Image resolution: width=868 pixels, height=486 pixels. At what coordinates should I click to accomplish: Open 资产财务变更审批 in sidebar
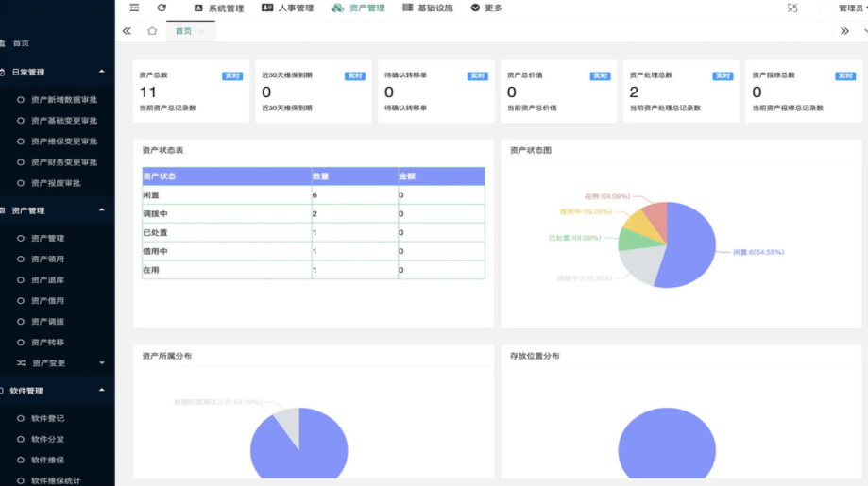[64, 162]
